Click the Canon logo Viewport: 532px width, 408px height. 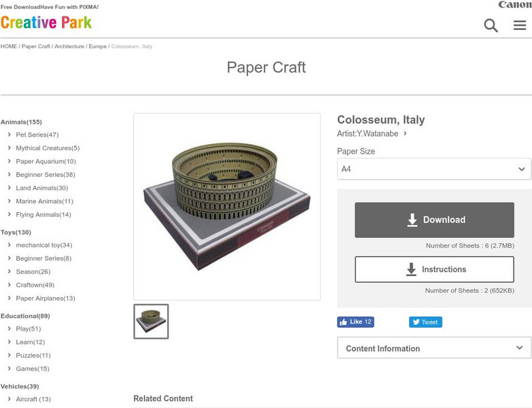tap(515, 4)
